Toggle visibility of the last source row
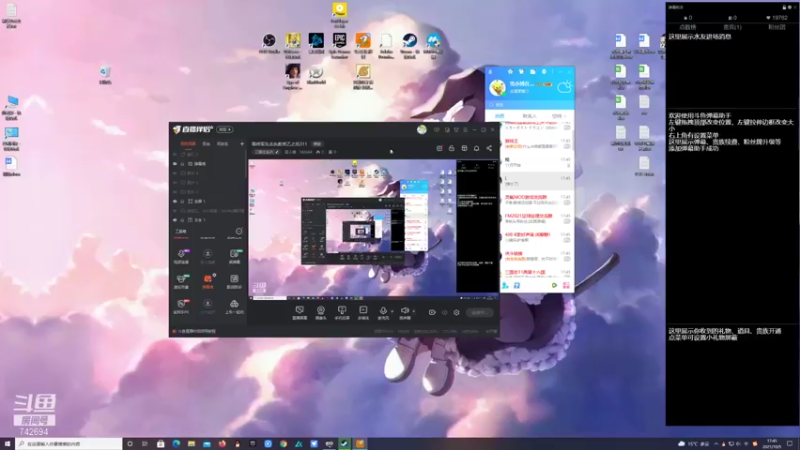This screenshot has height=450, width=800. point(175,220)
